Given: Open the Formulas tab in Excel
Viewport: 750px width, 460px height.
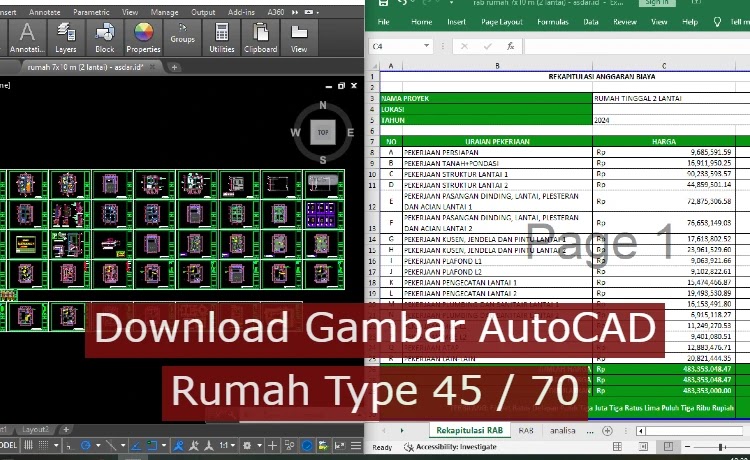Looking at the screenshot, I should 552,22.
